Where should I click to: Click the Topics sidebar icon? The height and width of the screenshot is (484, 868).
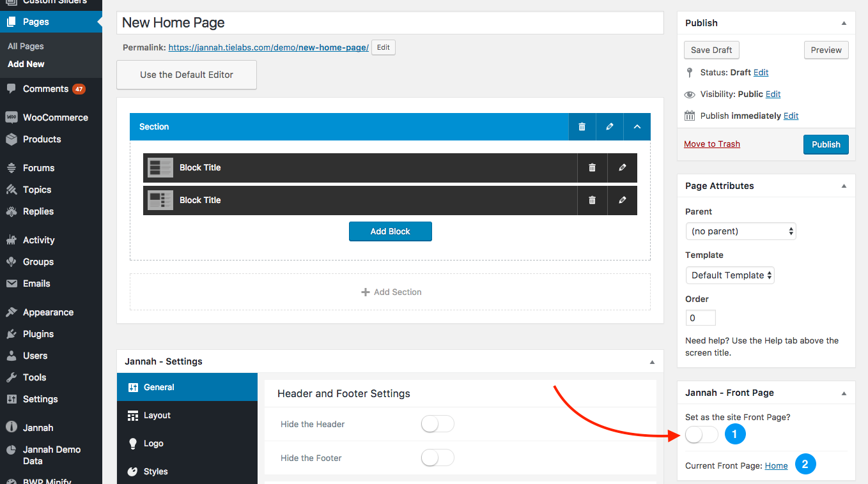pyautogui.click(x=11, y=190)
